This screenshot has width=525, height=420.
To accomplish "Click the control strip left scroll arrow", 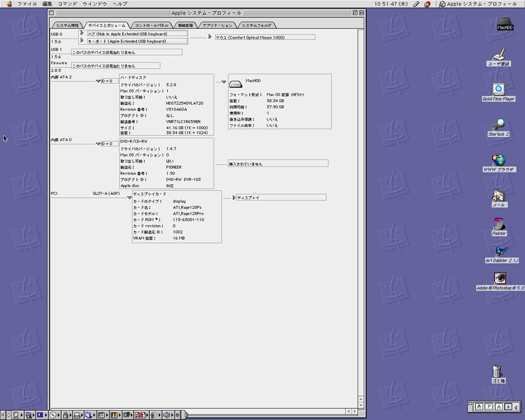I will (9, 415).
